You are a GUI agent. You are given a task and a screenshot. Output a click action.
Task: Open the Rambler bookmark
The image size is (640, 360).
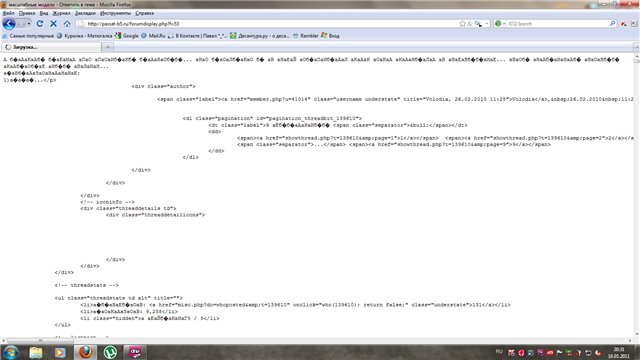point(305,36)
